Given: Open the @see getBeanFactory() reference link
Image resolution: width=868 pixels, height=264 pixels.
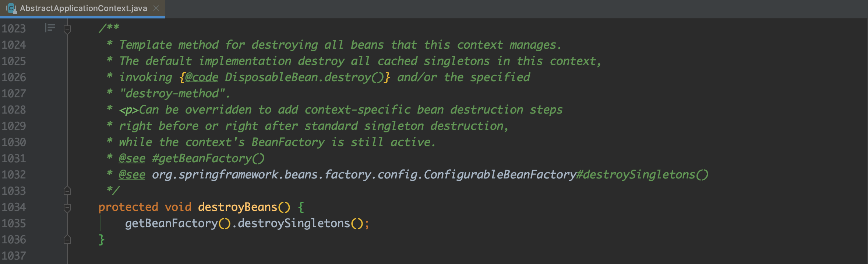Looking at the screenshot, I should point(131,158).
